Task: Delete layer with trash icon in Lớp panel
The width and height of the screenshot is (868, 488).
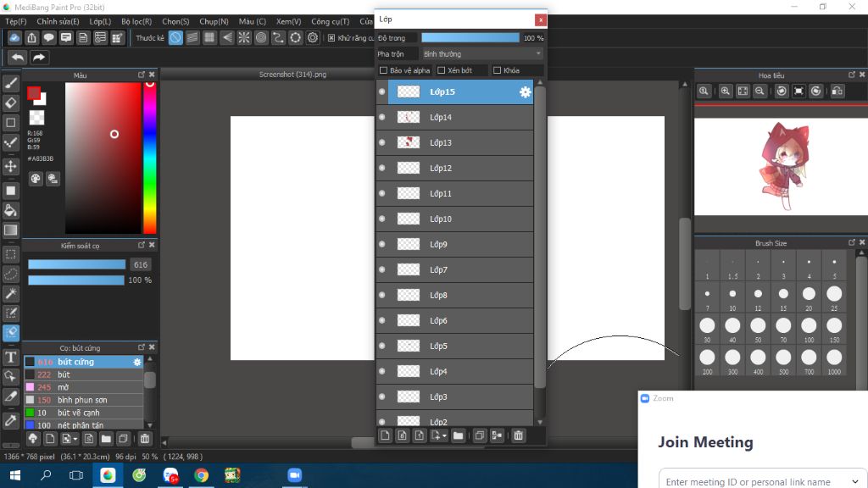Action: tap(518, 435)
